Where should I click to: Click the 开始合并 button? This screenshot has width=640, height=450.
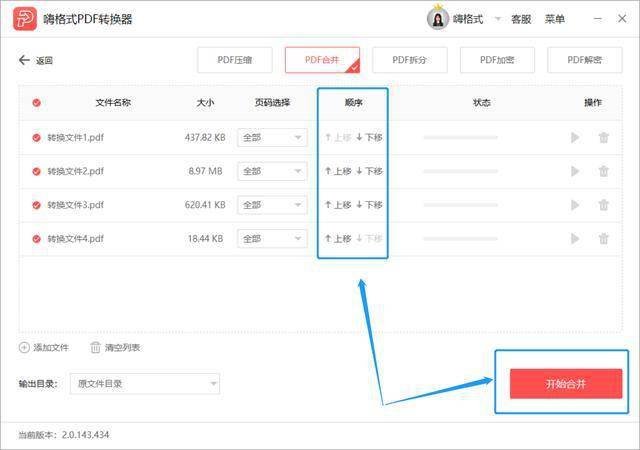565,384
